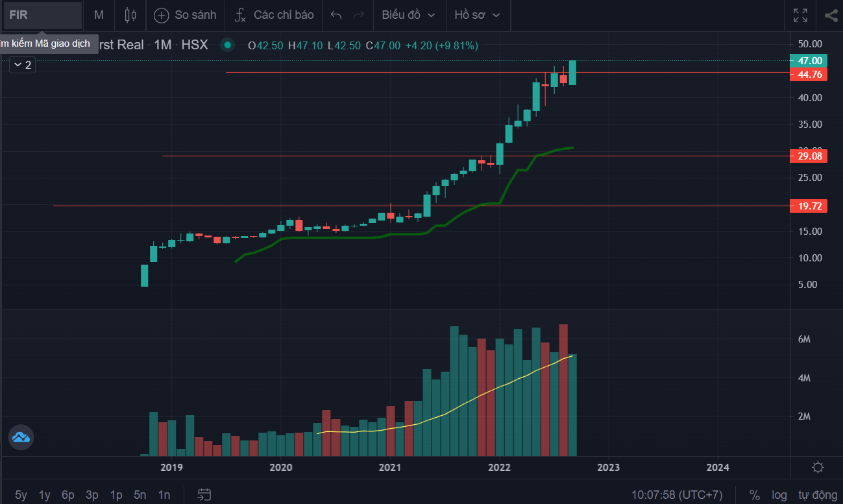The height and width of the screenshot is (504, 843).
Task: Click the 10.00 price axis label
Action: (x=811, y=258)
